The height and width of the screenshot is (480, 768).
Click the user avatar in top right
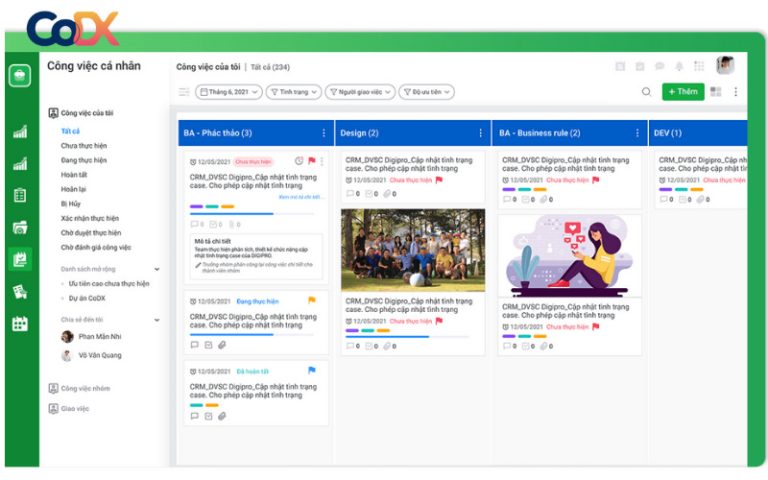click(x=725, y=66)
